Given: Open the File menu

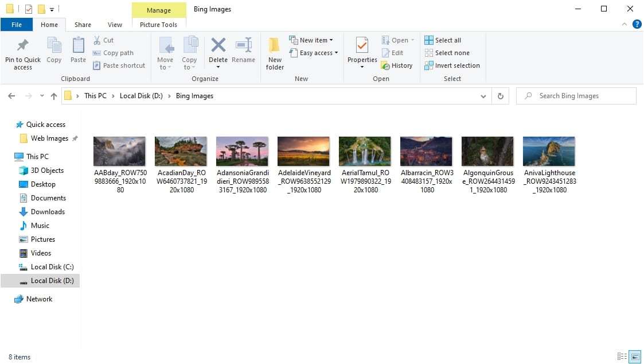Looking at the screenshot, I should coord(17,25).
